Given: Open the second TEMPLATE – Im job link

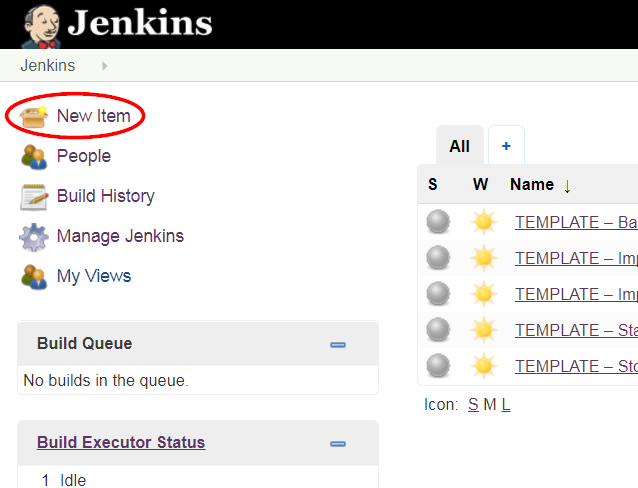Looking at the screenshot, I should (x=576, y=294).
